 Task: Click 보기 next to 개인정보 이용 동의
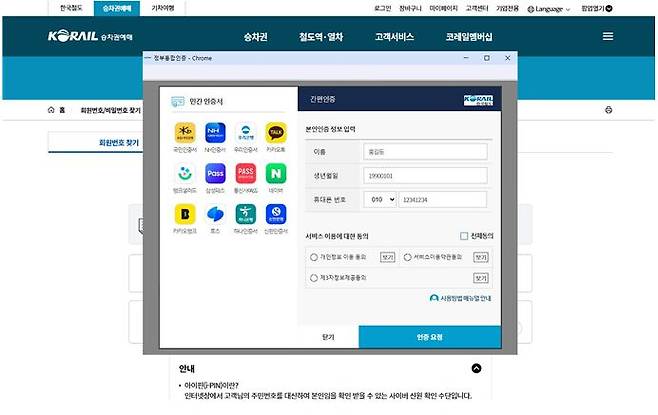click(387, 257)
